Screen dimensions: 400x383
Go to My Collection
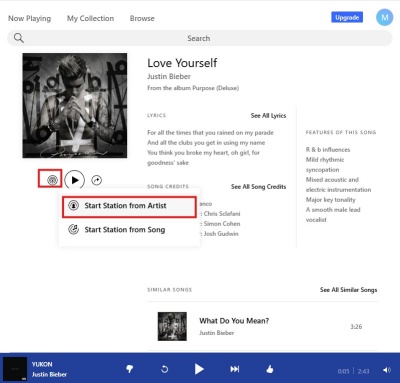coord(90,18)
